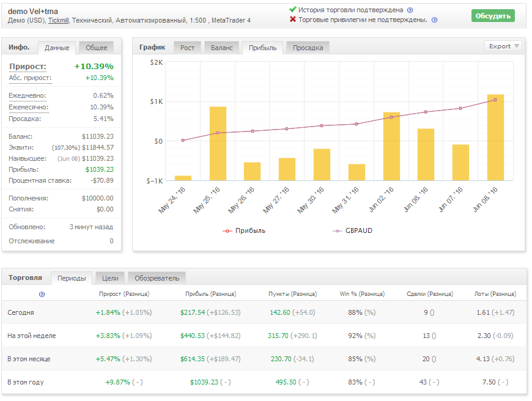Viewport: 532px width, 401px height.
Task: Toggle Прибыль series in chart legend
Action: click(244, 230)
